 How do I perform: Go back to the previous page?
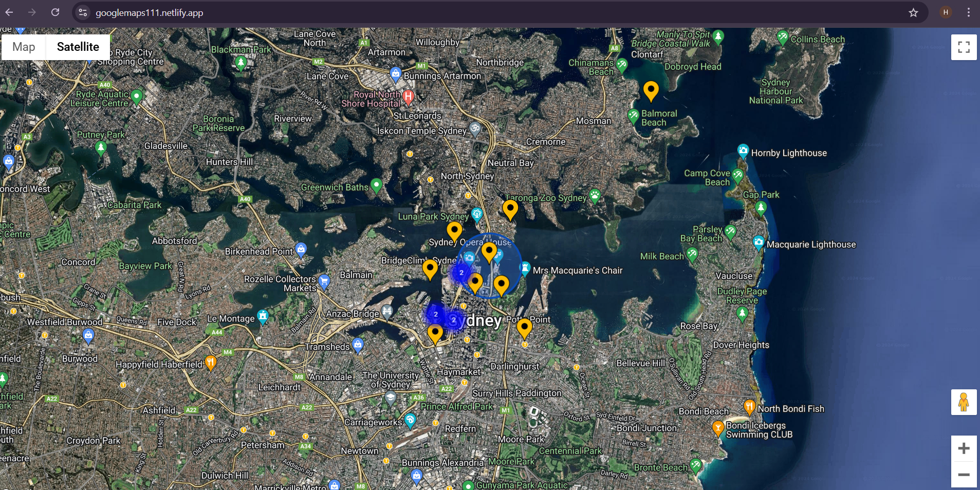coord(9,12)
